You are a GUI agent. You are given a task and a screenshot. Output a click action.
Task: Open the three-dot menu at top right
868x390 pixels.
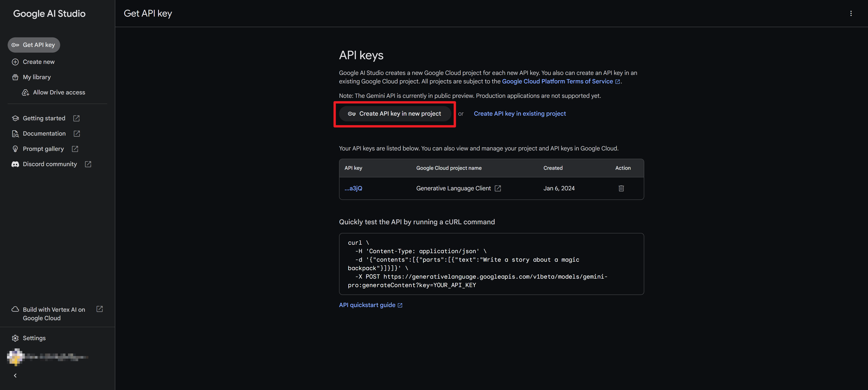click(x=851, y=14)
